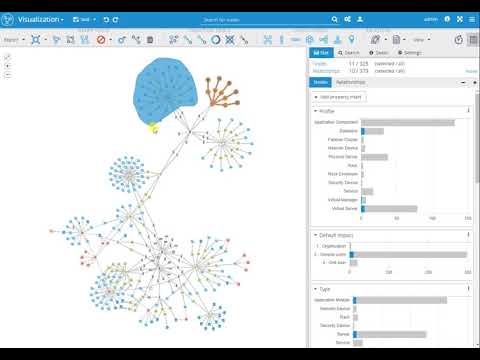The width and height of the screenshot is (480, 360).
Task: Click the circle ring tool icon
Action: coord(216,40)
